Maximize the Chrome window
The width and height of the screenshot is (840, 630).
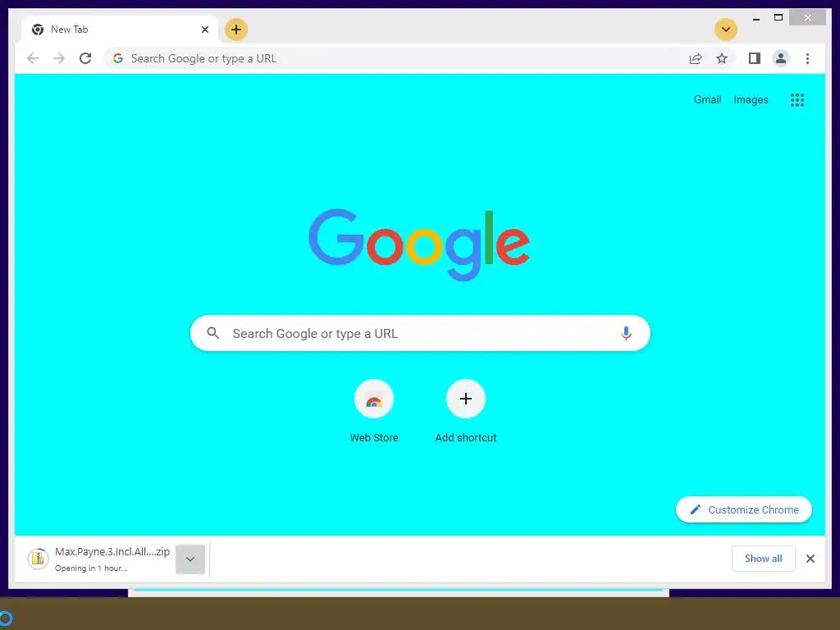tap(778, 18)
